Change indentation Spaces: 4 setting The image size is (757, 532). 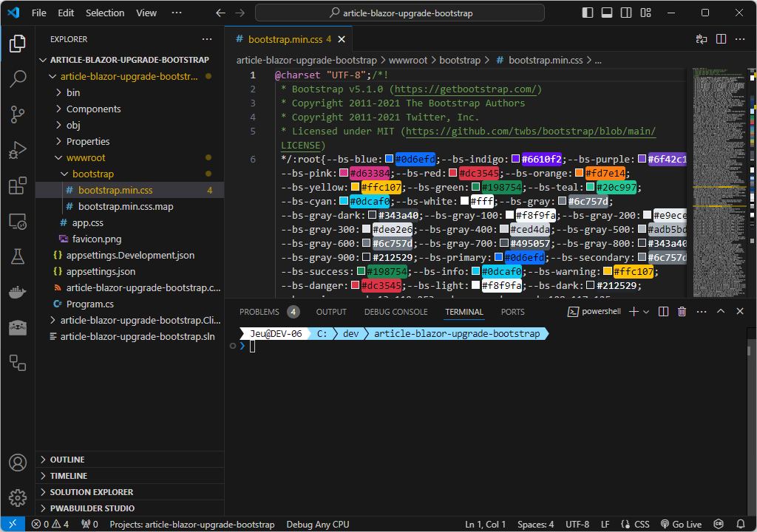(536, 524)
